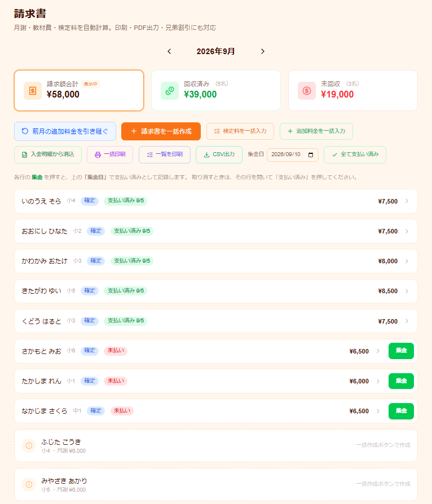Image resolution: width=432 pixels, height=504 pixels.
Task: Click 入金明細から消込 button
Action: (48, 154)
